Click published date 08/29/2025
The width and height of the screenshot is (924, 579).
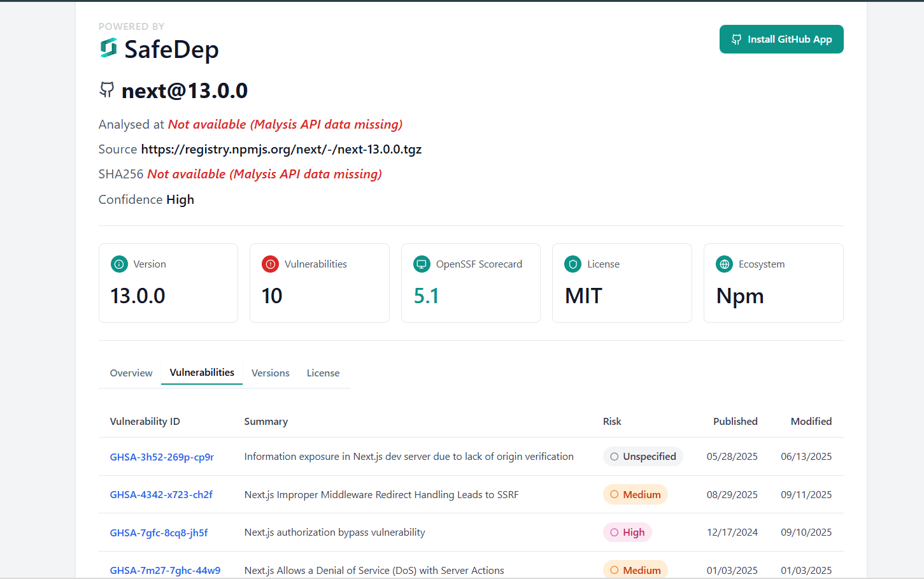point(732,495)
